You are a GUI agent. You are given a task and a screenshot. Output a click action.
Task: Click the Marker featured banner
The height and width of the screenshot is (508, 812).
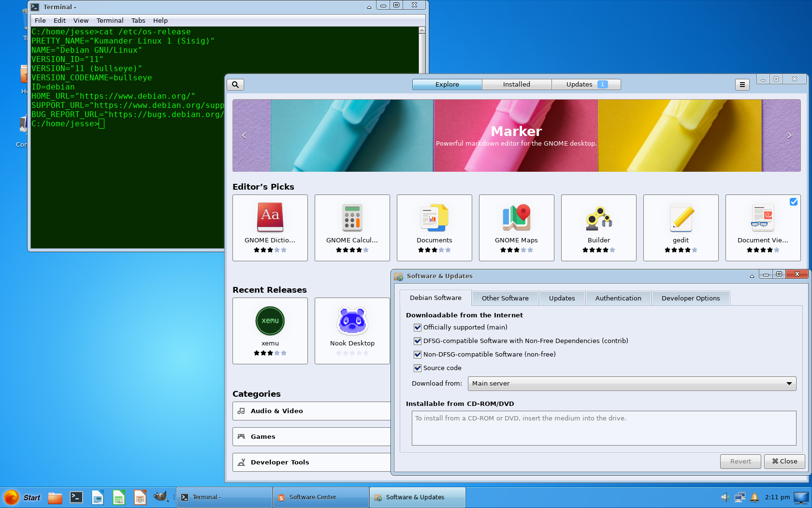click(516, 135)
